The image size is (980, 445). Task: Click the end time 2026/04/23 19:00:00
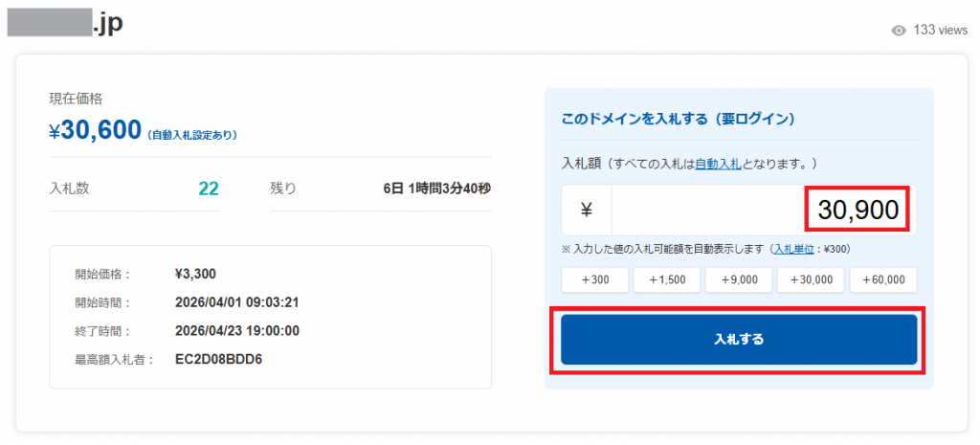click(237, 331)
